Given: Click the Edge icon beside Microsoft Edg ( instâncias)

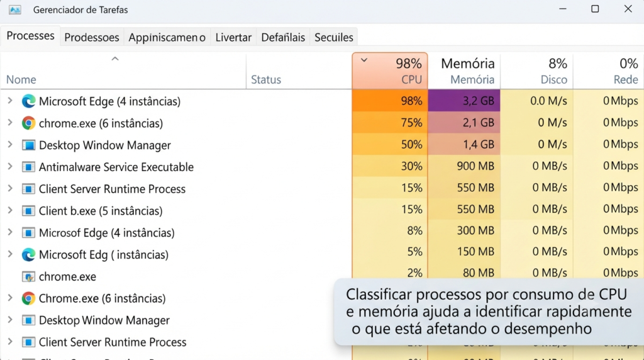Looking at the screenshot, I should coord(28,255).
